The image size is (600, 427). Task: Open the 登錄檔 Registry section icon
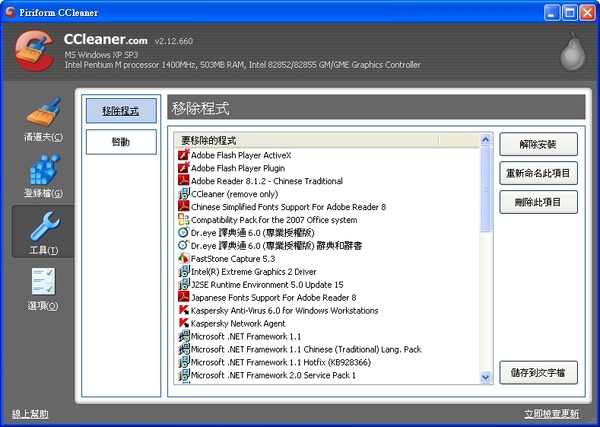44,169
